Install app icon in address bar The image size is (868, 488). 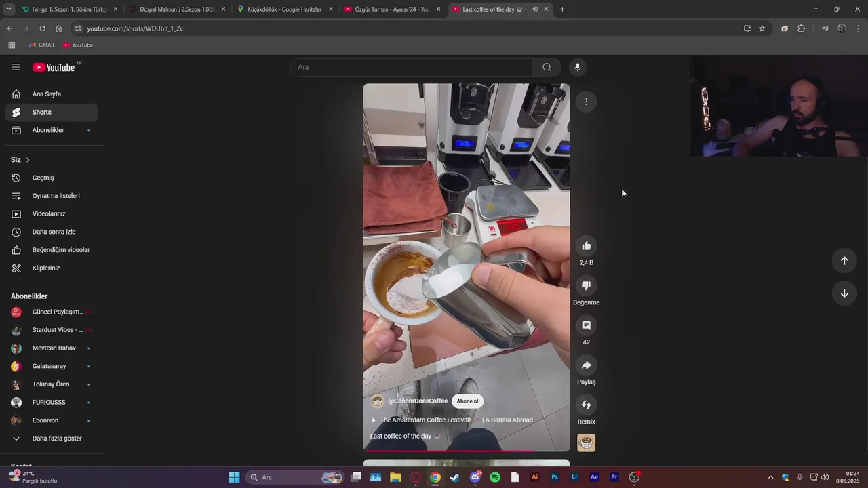tap(747, 28)
